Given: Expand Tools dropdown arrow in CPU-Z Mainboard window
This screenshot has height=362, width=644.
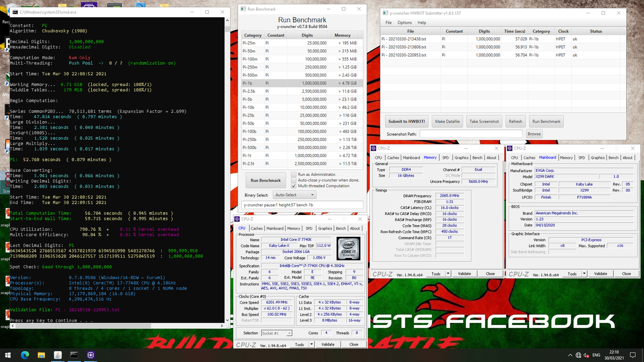Looking at the screenshot, I should [x=584, y=274].
